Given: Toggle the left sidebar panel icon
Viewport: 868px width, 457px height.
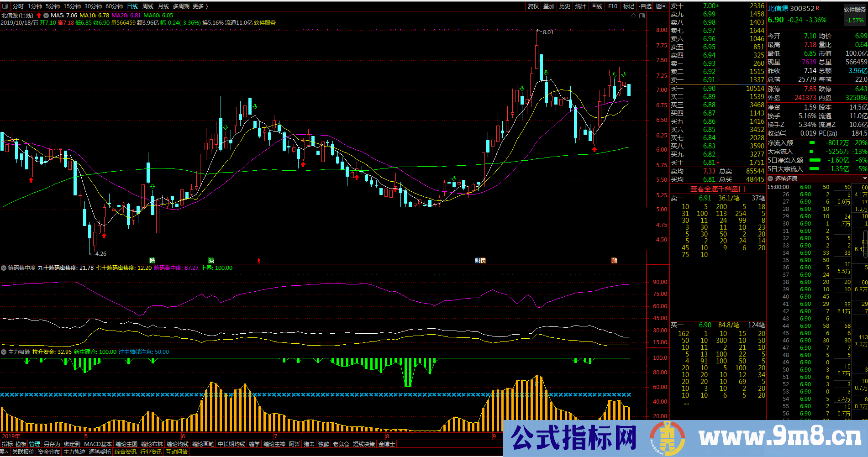Looking at the screenshot, I should (5, 6).
